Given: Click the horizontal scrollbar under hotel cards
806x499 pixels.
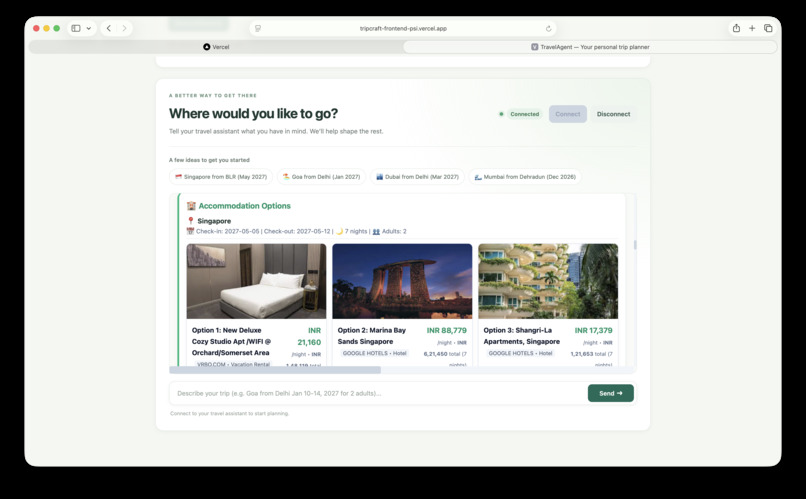Looking at the screenshot, I should (x=275, y=370).
